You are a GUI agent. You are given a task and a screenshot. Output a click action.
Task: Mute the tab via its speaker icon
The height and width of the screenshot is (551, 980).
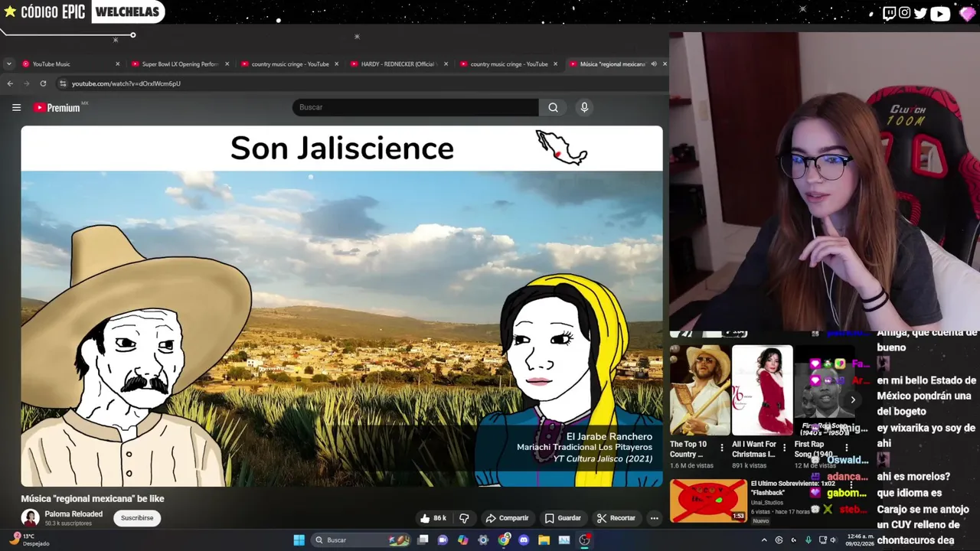click(654, 64)
